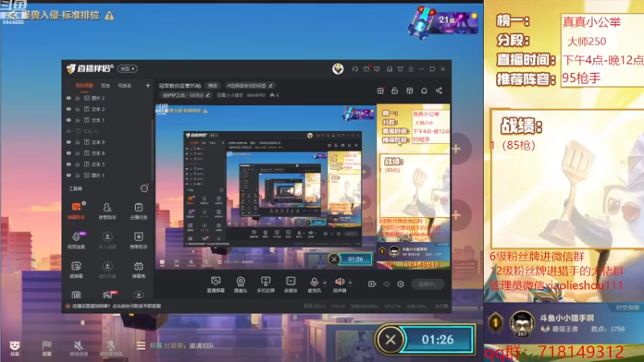Open customer service headset icon
The image size is (644, 362).
pyautogui.click(x=355, y=69)
